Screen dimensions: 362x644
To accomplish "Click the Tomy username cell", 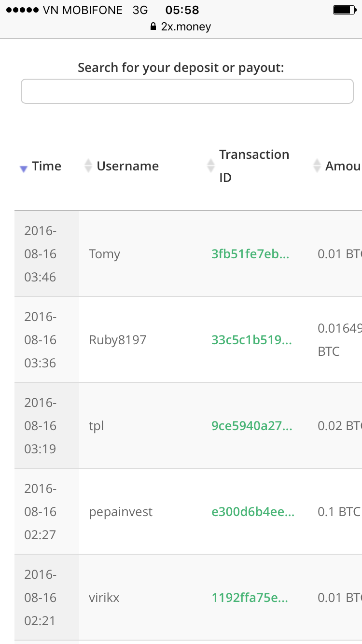I will (104, 254).
